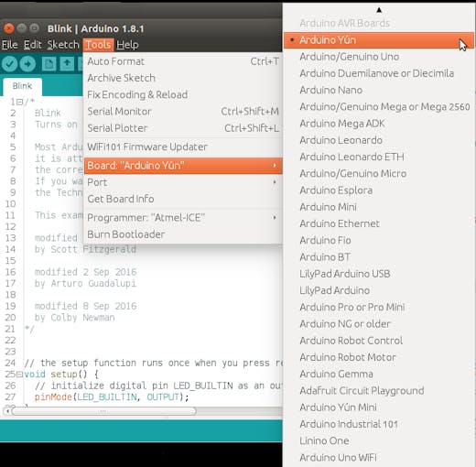Open the Serial Monitor
Viewport: 476px width, 467px height.
183,112
